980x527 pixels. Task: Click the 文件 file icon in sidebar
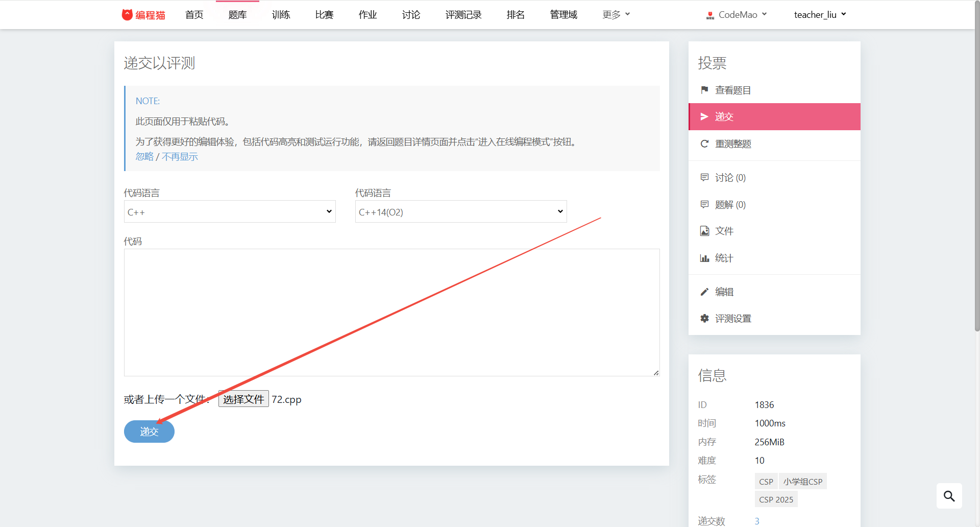[x=704, y=231]
